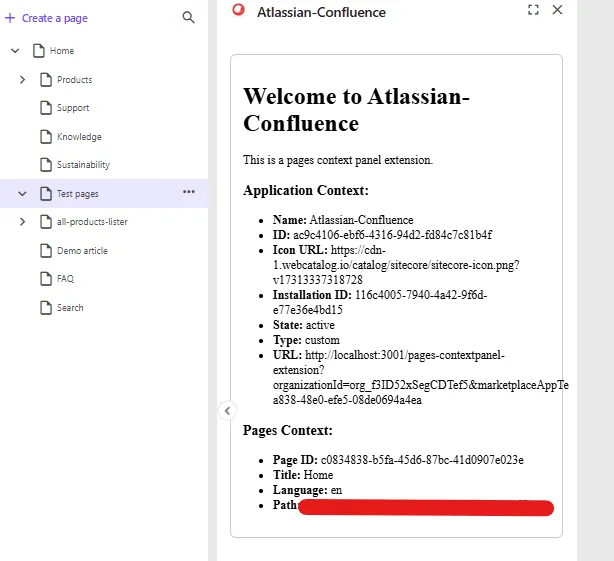Screen dimensions: 614x561
Task: Collapse the Test pages chevron
Action: point(22,194)
